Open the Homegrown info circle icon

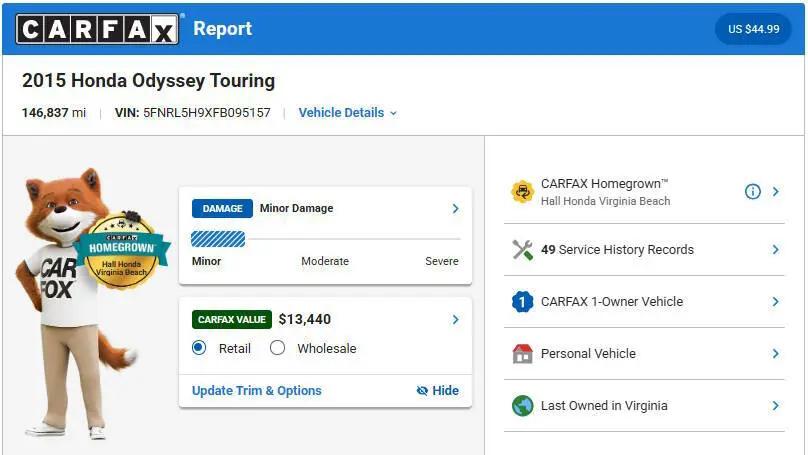click(x=752, y=192)
